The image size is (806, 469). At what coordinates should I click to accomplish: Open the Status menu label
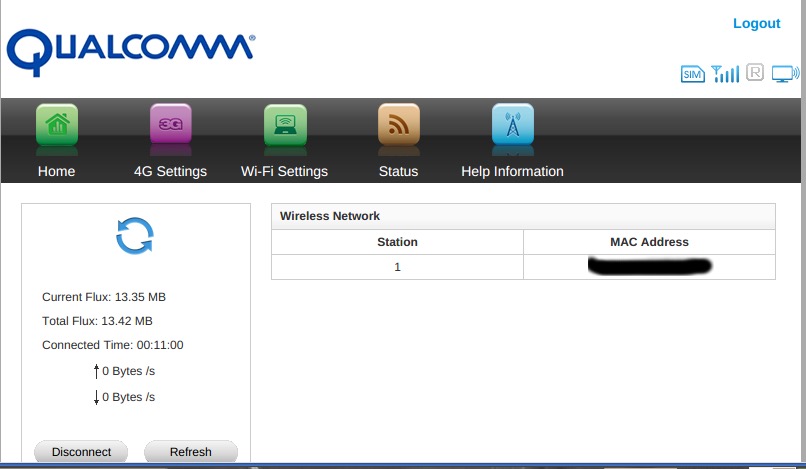398,171
